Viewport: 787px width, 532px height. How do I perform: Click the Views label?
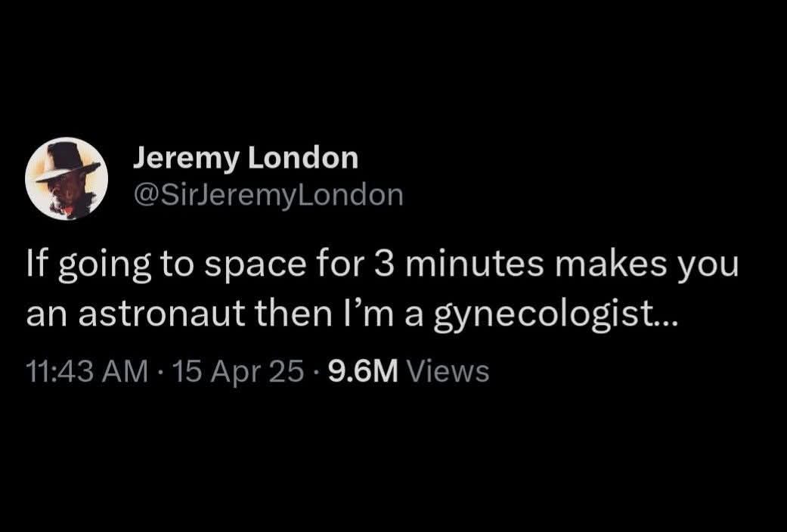point(448,372)
